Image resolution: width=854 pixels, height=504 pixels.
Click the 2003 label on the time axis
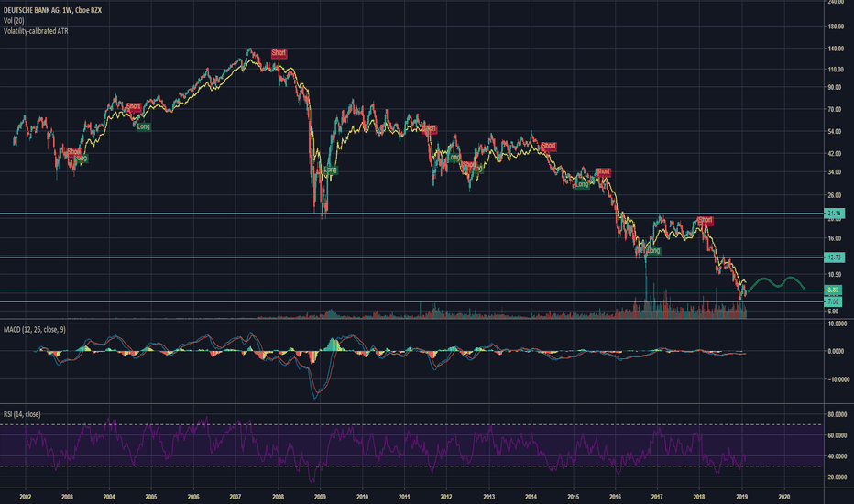(67, 497)
